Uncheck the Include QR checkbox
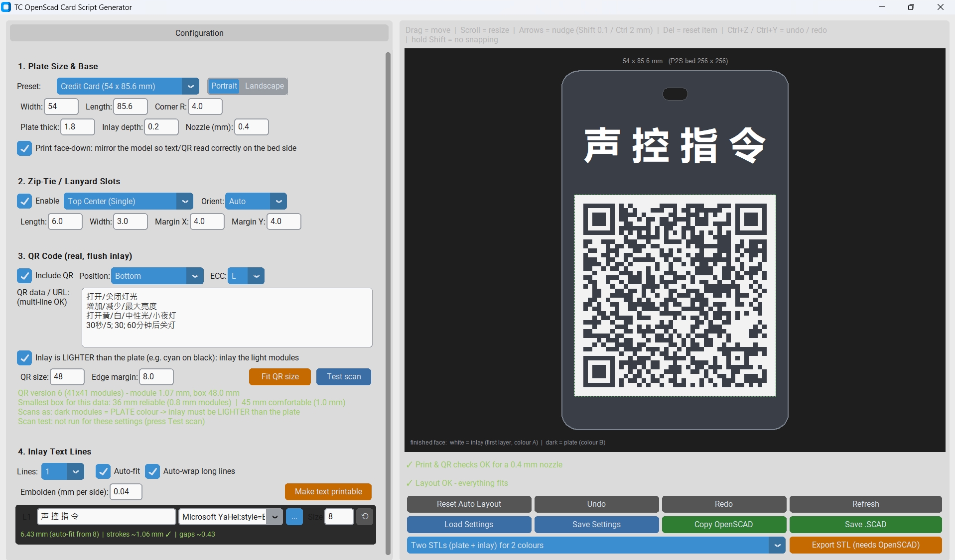955x560 pixels. click(x=24, y=276)
